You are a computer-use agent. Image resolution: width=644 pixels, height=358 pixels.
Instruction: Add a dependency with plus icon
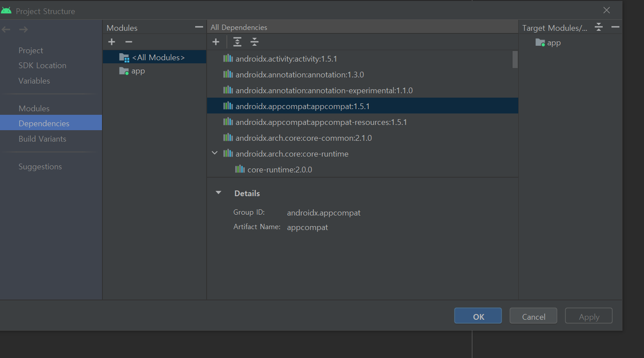tap(216, 42)
